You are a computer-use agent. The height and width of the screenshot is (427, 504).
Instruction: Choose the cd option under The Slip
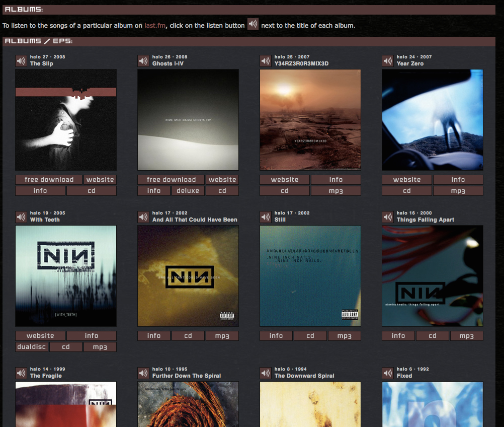(91, 191)
